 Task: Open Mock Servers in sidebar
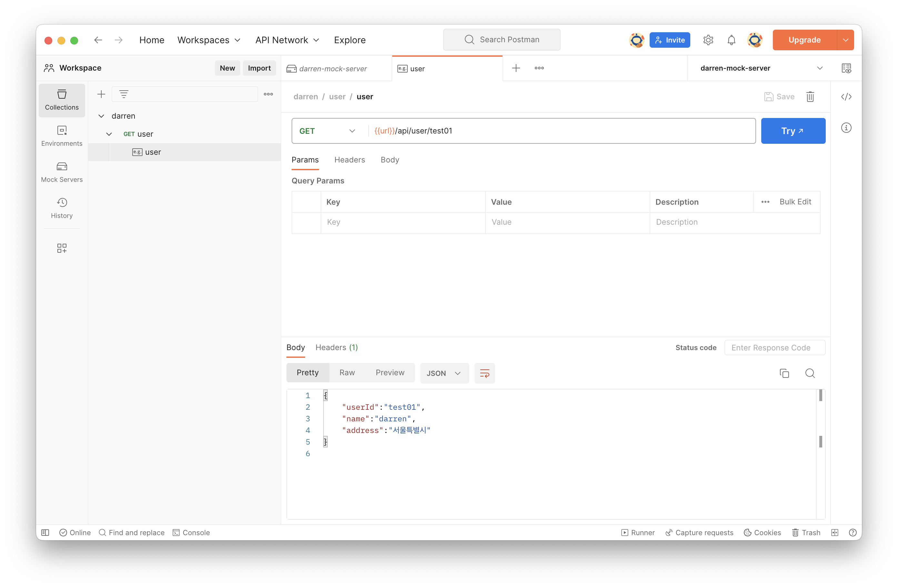pyautogui.click(x=62, y=172)
